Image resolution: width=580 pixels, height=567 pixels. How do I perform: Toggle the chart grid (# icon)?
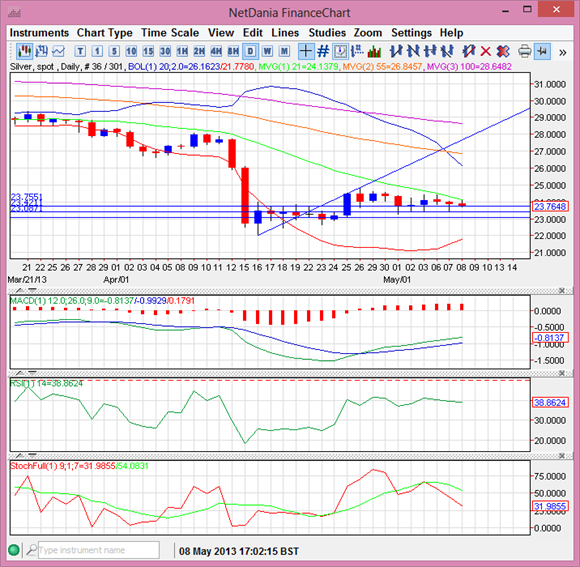(323, 51)
